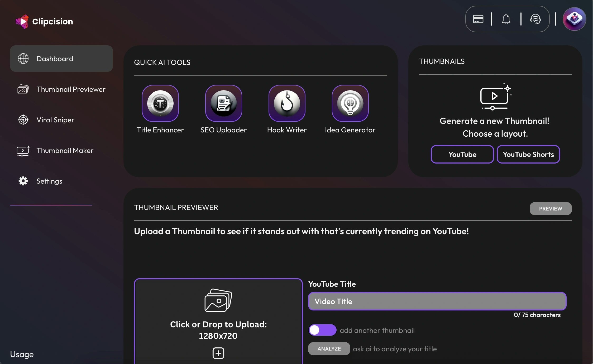Open the Thumbnail Maker
Image resolution: width=593 pixels, height=364 pixels.
click(x=65, y=151)
